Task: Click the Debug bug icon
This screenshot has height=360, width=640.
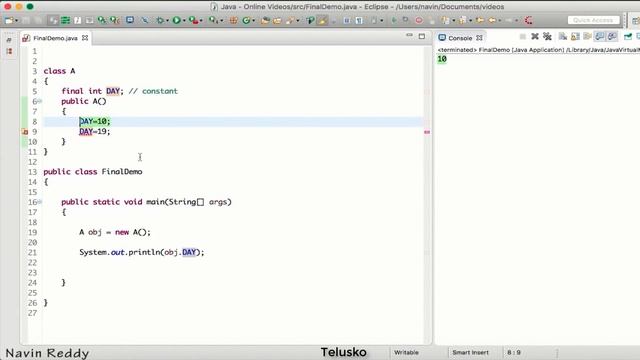Action: point(160,20)
